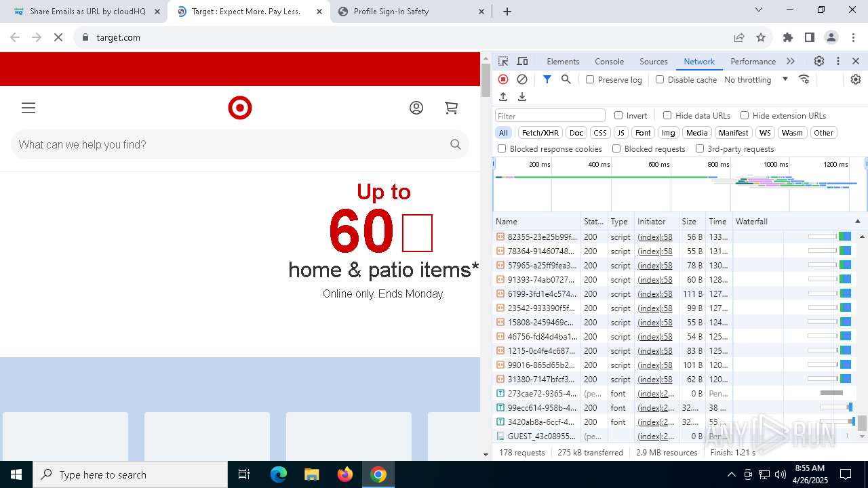Focus the network Filter text field

pos(550,115)
